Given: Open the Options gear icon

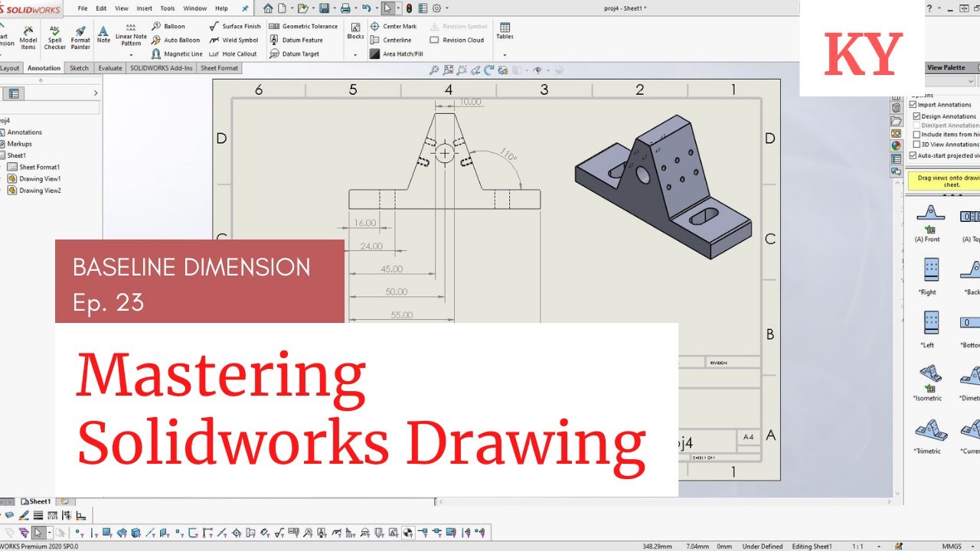Looking at the screenshot, I should (436, 8).
